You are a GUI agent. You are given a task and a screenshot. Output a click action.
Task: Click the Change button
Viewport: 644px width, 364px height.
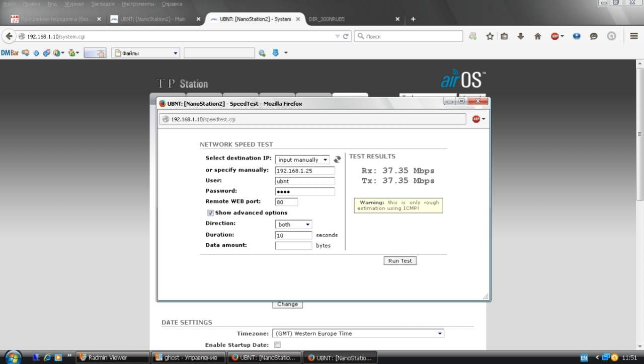tap(287, 304)
